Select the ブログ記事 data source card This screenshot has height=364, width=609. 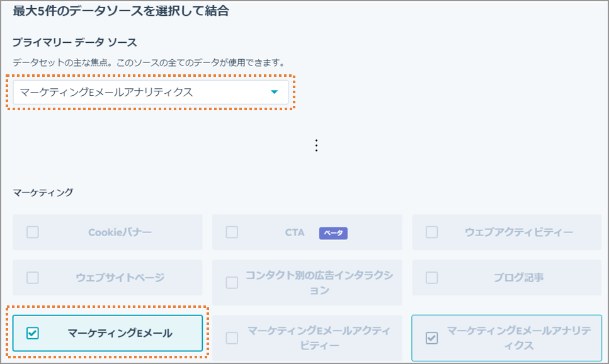507,278
